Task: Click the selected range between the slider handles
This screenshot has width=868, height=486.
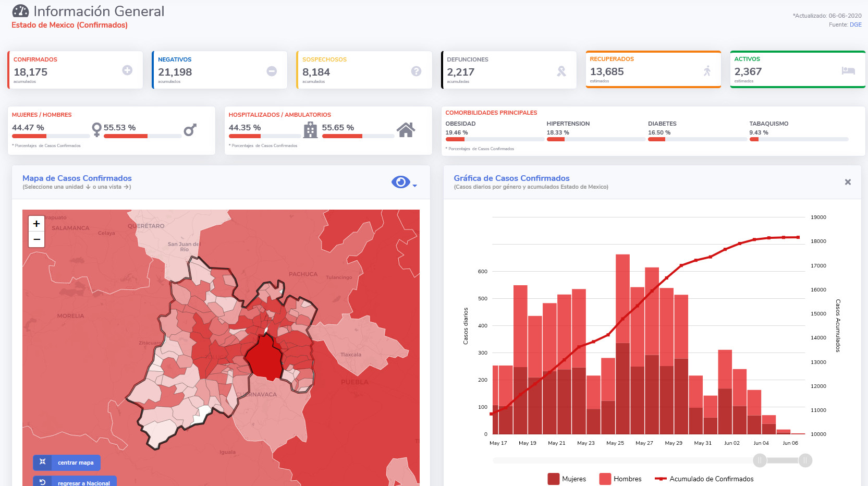Action: (783, 460)
